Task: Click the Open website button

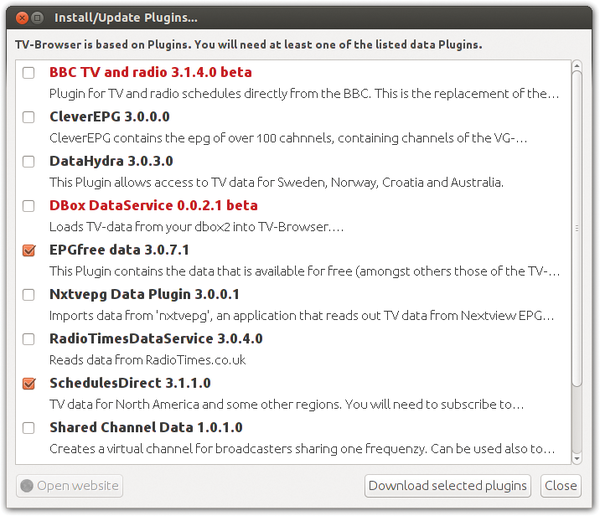Action: pos(69,486)
